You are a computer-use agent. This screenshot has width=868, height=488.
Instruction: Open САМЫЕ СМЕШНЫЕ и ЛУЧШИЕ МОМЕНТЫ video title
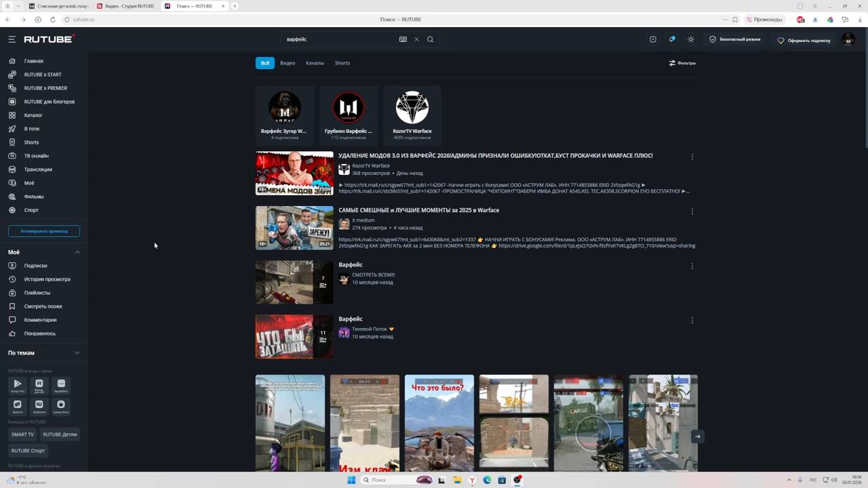click(x=419, y=210)
